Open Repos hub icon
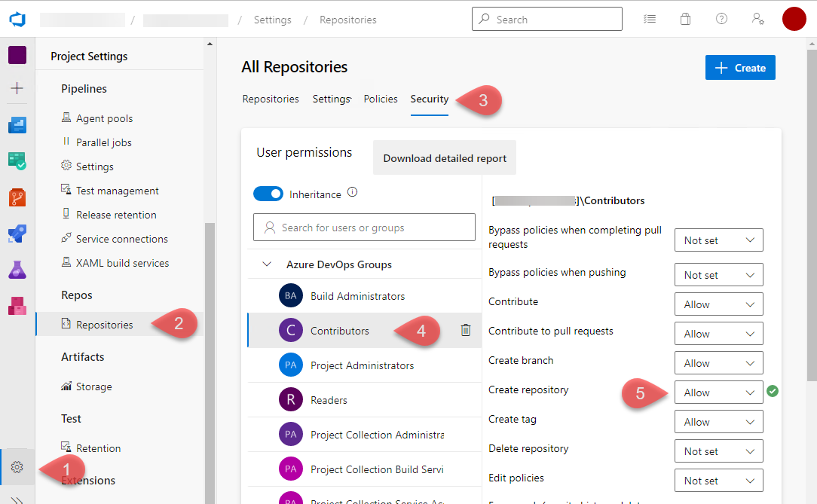The width and height of the screenshot is (817, 504). [x=17, y=198]
